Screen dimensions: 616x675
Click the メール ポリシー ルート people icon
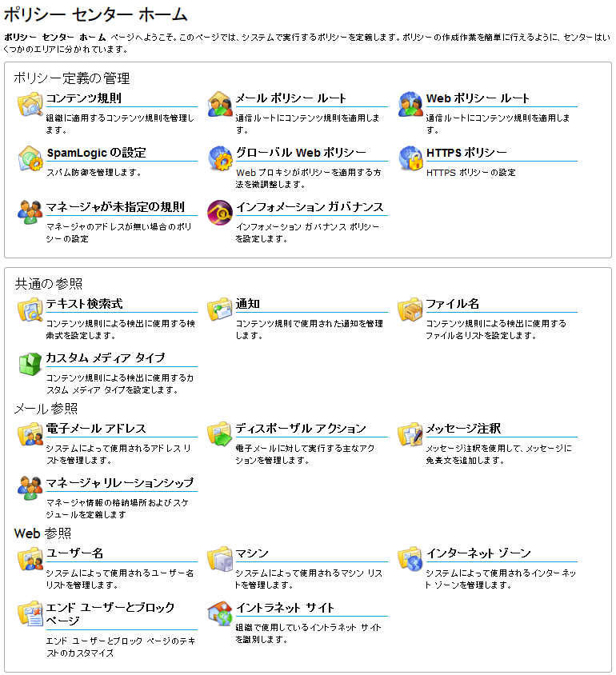point(219,104)
